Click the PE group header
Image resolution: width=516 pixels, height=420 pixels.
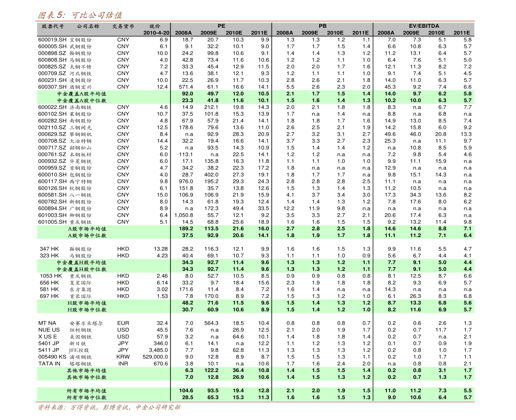tap(221, 26)
